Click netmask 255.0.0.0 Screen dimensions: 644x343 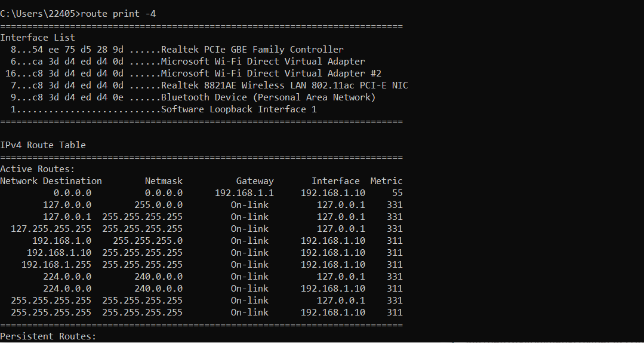(x=159, y=205)
